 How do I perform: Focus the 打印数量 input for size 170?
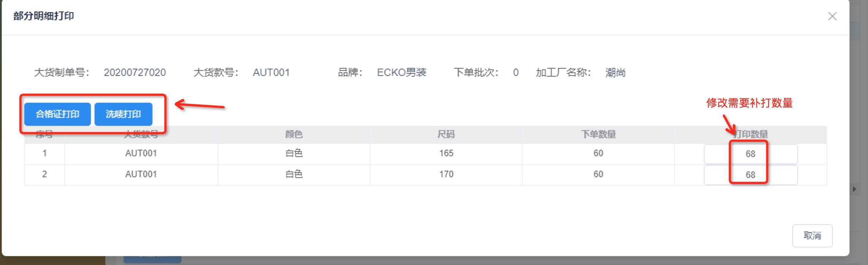point(750,175)
